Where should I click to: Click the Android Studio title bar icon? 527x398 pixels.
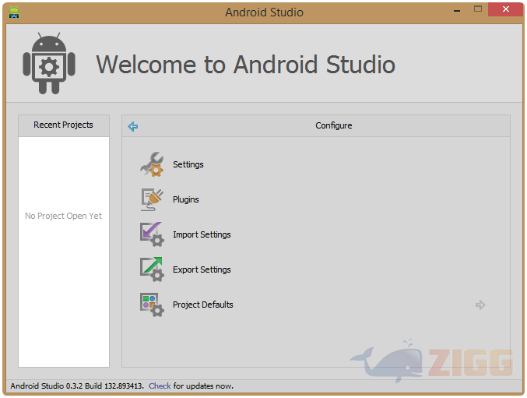point(14,13)
